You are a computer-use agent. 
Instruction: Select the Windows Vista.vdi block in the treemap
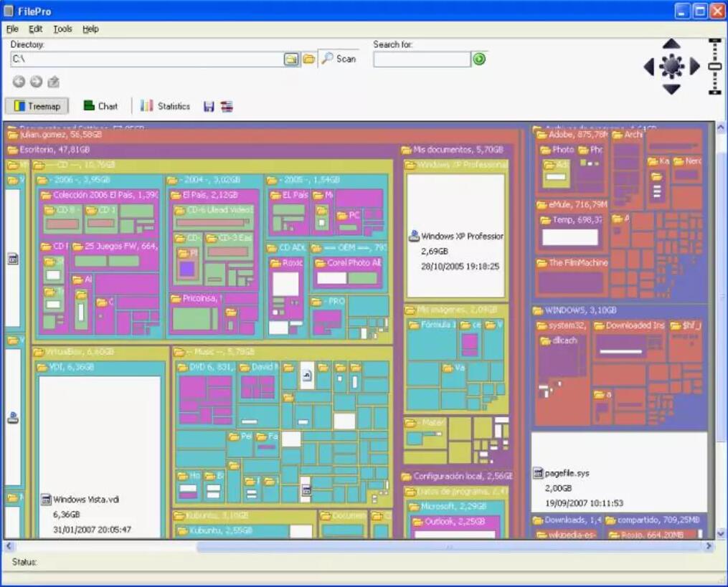coord(99,444)
